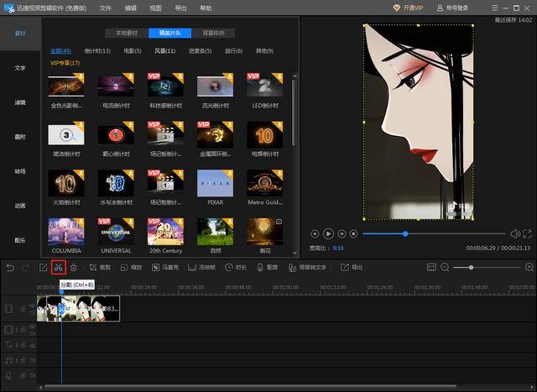Screen dimensions: 537x392
Task: Click the 导出 export button in toolbar
Action: click(352, 267)
